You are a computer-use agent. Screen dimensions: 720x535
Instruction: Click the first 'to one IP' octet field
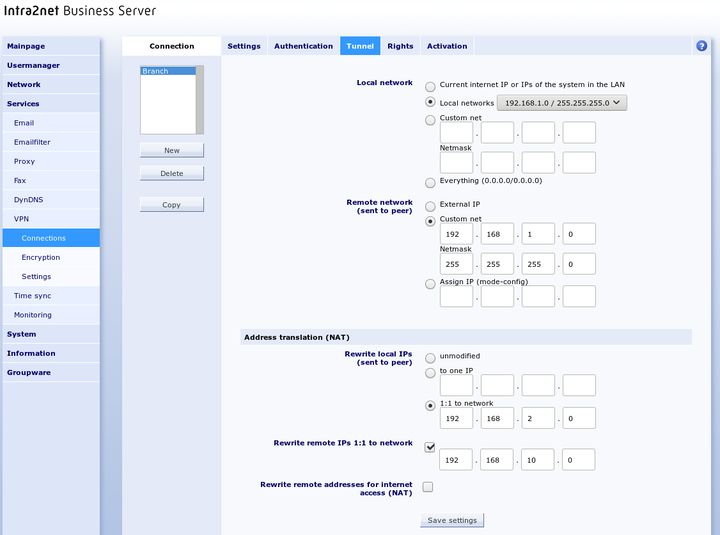point(456,385)
